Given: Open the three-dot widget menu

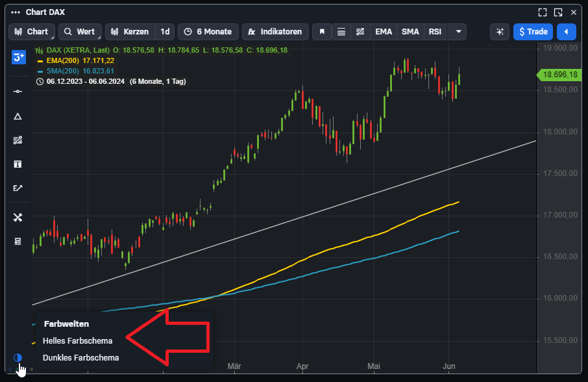Looking at the screenshot, I should 16,12.
